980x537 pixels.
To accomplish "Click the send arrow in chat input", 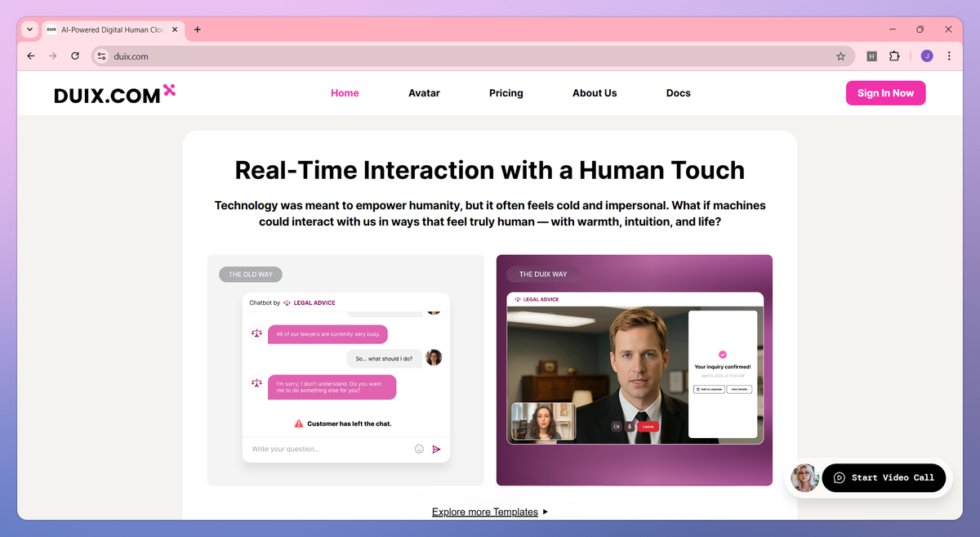I will (x=437, y=449).
